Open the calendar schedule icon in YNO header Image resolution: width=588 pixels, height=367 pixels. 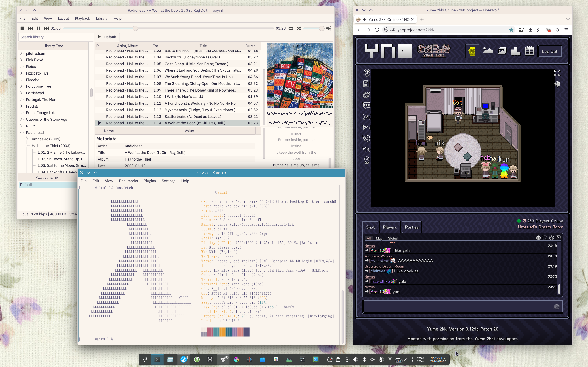click(x=529, y=51)
